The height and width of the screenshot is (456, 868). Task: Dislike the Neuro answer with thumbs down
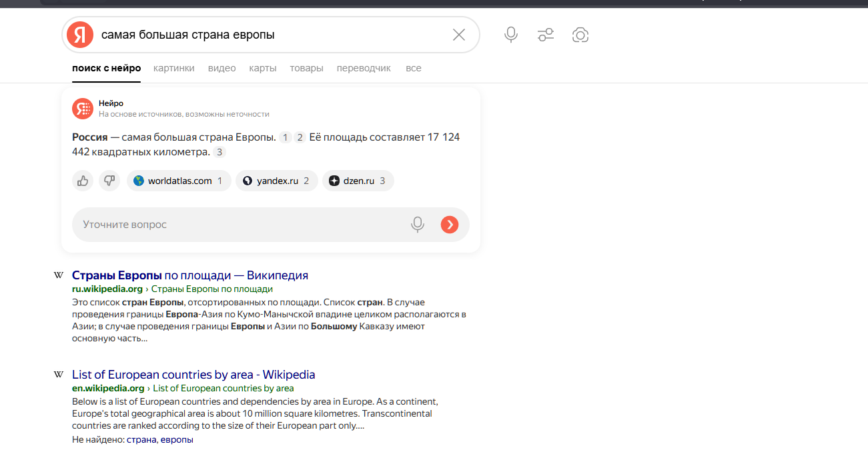[109, 181]
